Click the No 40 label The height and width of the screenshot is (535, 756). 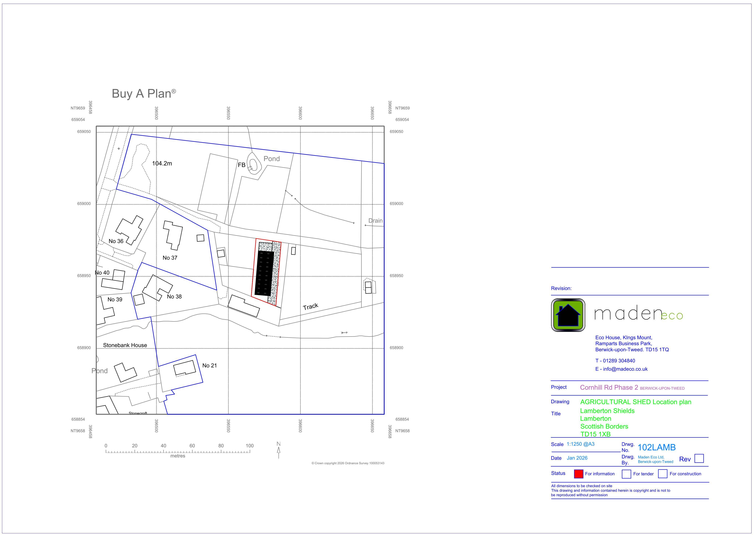pyautogui.click(x=102, y=273)
